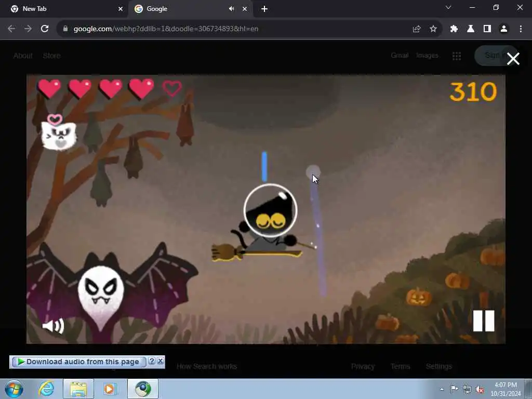Mute the Google tab audio icon
The image size is (532, 399).
pyautogui.click(x=231, y=9)
